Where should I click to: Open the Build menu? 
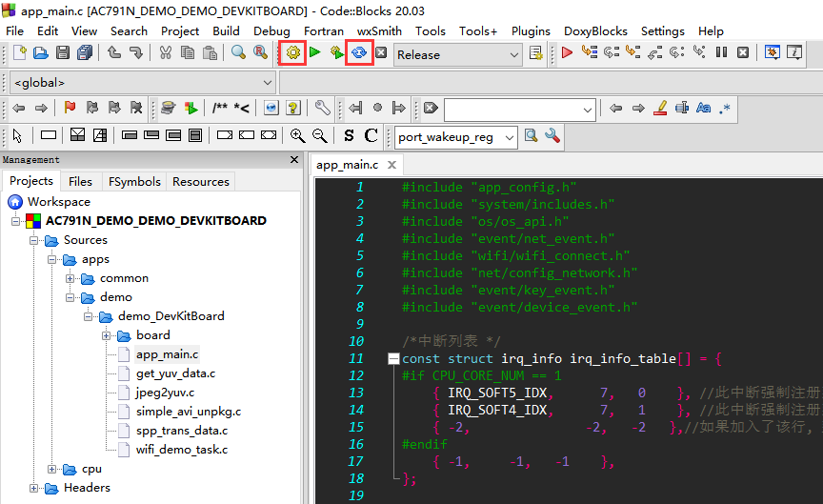[x=226, y=31]
